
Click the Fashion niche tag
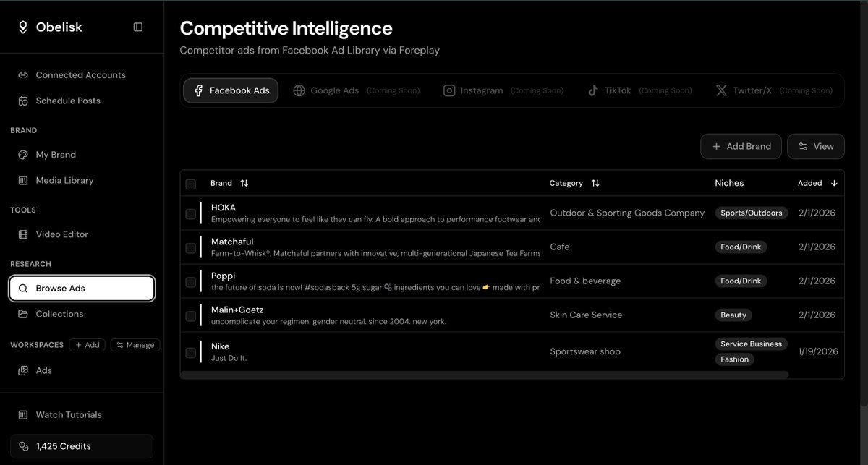pyautogui.click(x=734, y=359)
